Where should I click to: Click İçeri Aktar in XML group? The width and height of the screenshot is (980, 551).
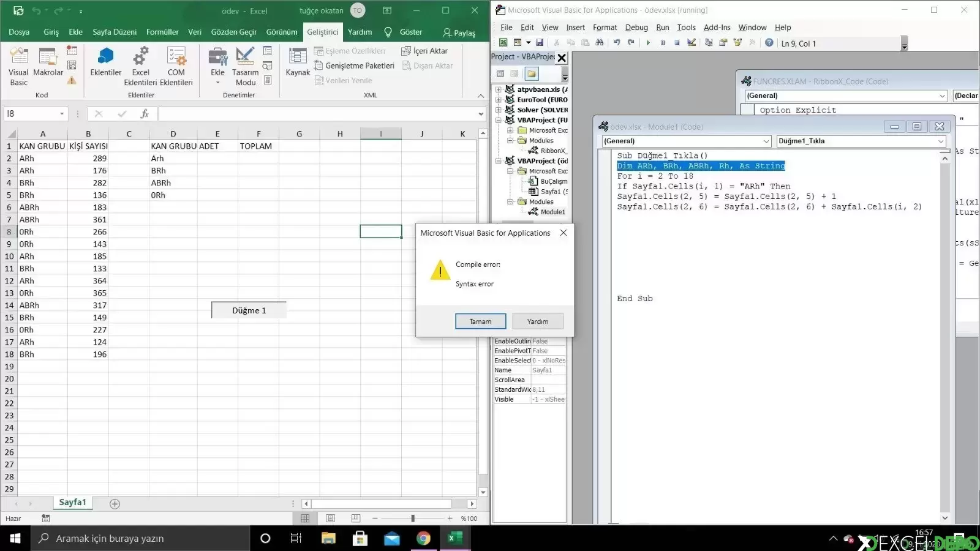click(x=424, y=51)
